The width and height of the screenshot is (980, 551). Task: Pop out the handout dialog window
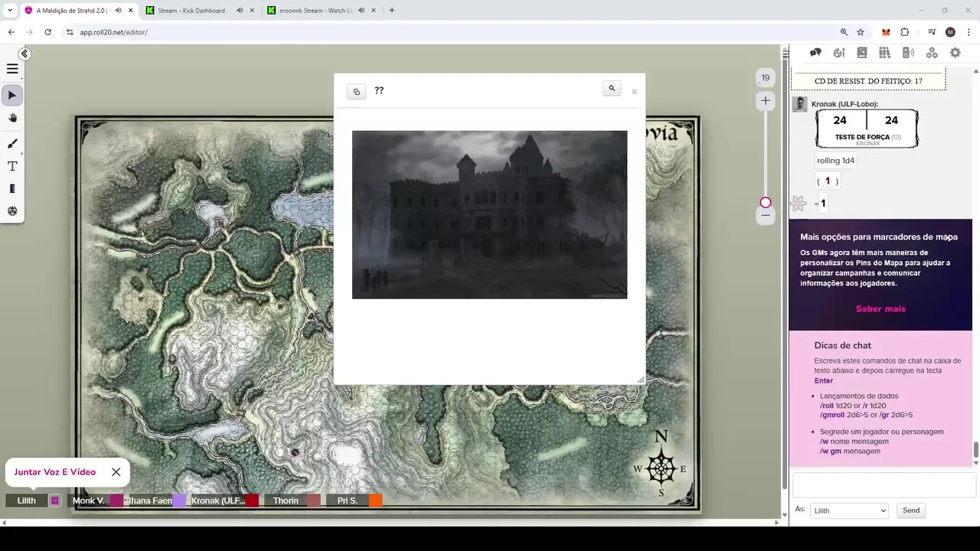(356, 92)
